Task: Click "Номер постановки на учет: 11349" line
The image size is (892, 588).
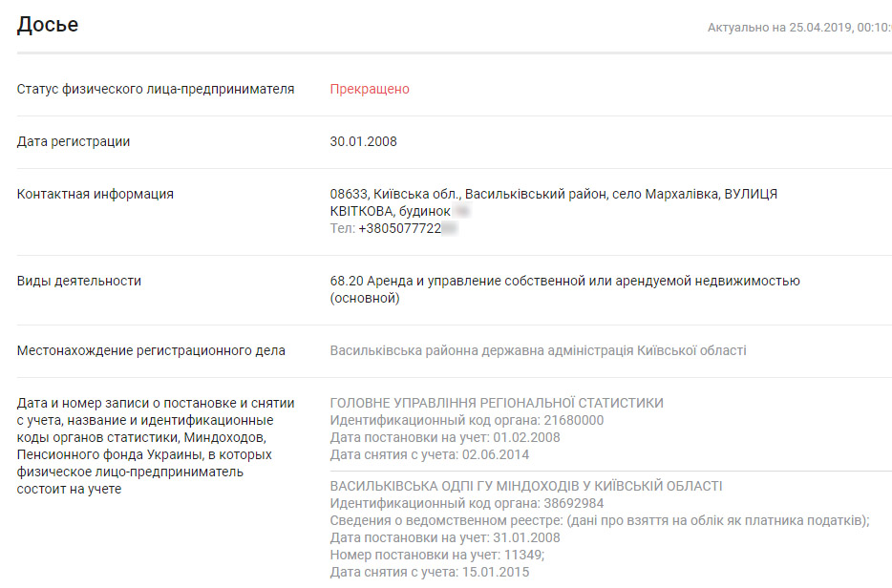Action: point(437,555)
